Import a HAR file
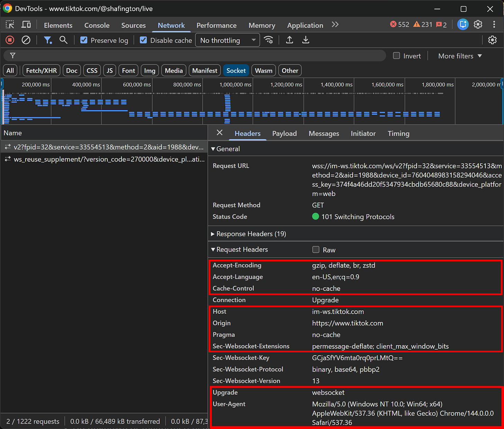 (289, 40)
